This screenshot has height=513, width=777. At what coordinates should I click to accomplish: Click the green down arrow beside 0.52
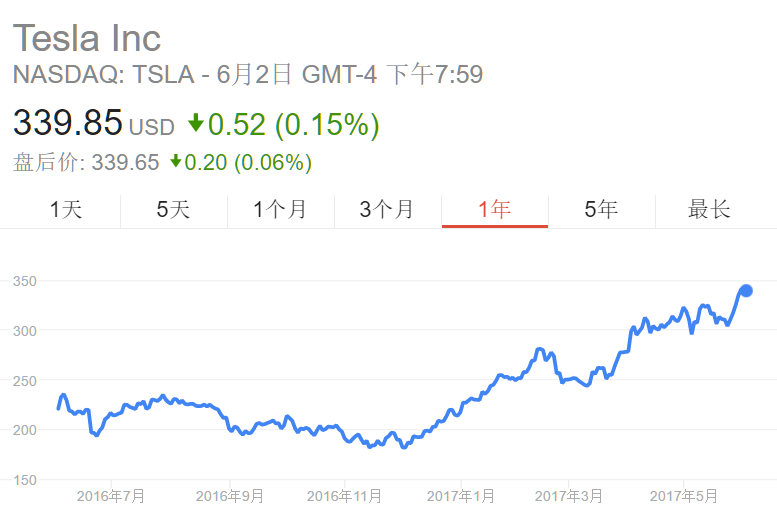pyautogui.click(x=196, y=122)
